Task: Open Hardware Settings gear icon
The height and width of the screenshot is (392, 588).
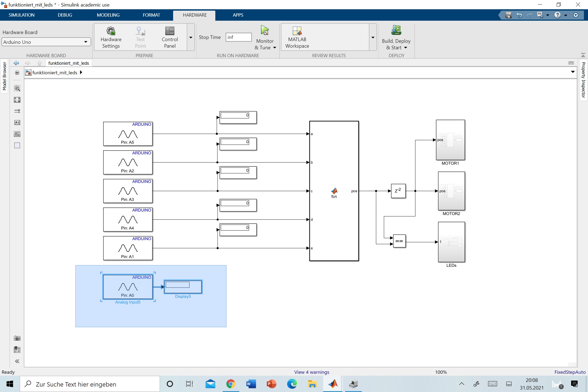Action: [x=111, y=31]
